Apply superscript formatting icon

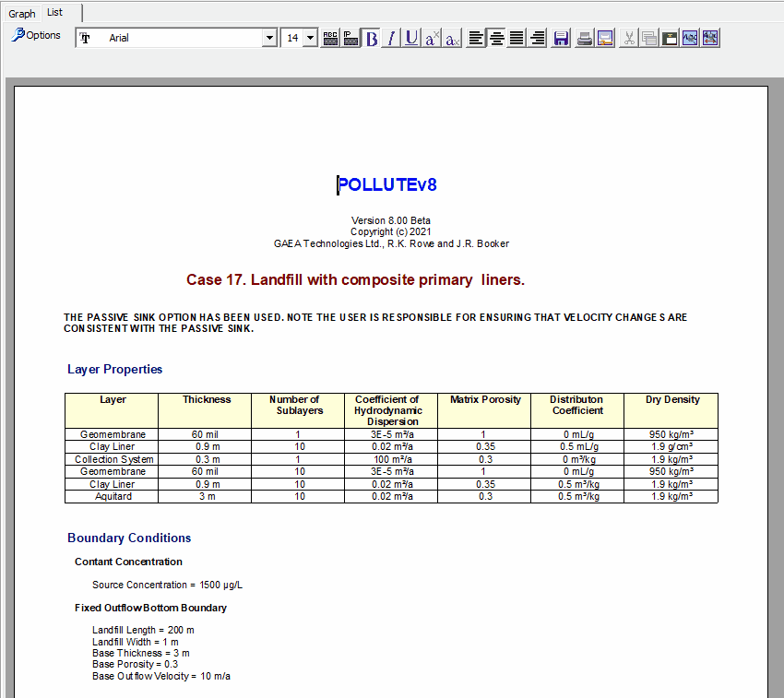432,38
